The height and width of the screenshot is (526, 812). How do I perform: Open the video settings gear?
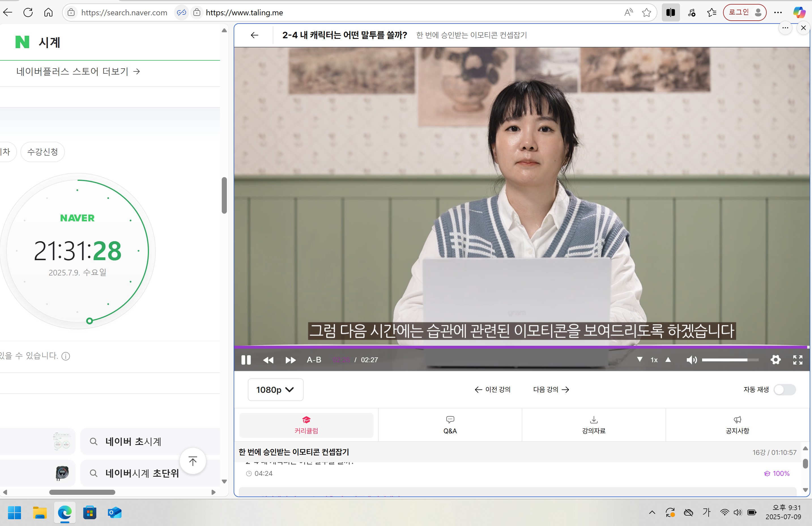[775, 360]
